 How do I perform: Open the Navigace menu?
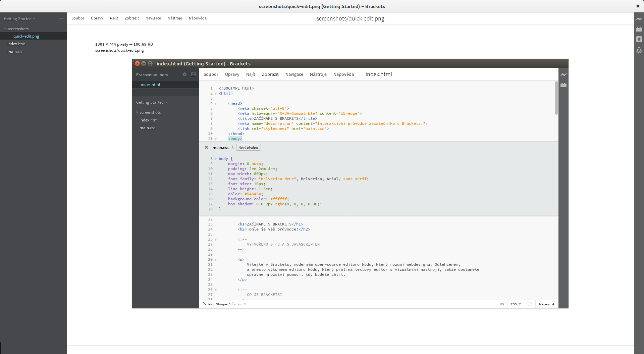coord(153,18)
